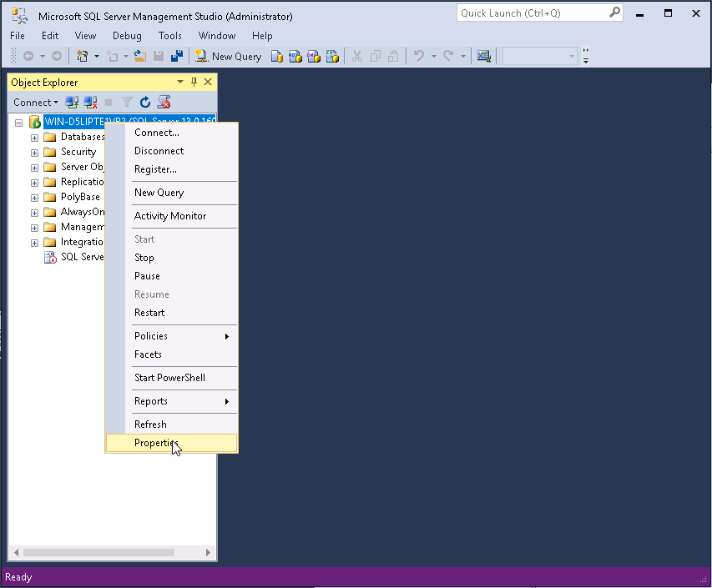Open the Help menu

click(x=262, y=36)
